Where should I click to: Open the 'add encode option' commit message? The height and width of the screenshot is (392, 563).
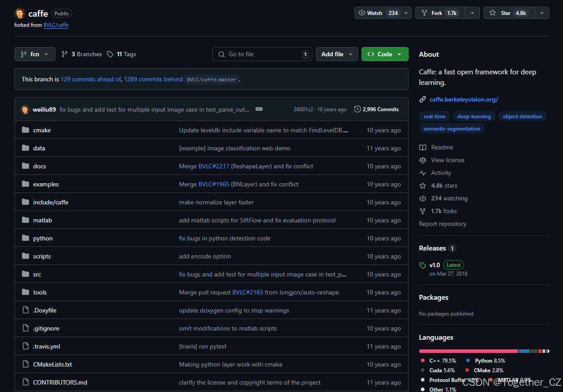(205, 256)
